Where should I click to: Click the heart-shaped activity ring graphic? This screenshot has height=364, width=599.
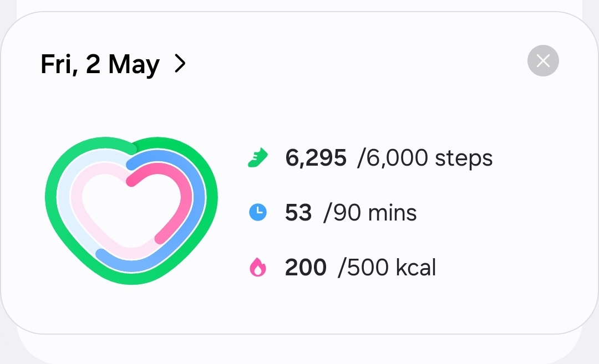coord(131,210)
